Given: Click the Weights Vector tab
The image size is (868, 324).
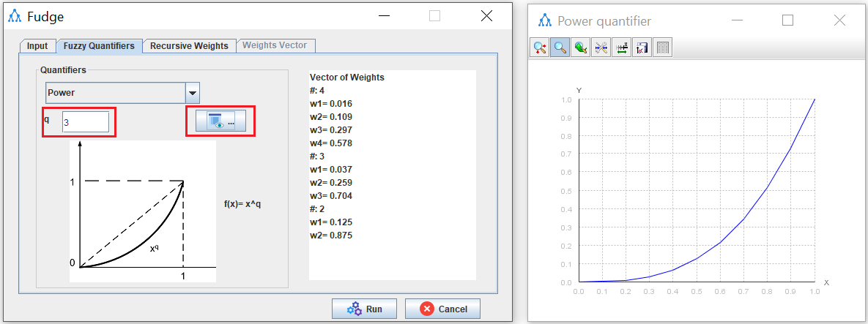Looking at the screenshot, I should click(x=275, y=45).
